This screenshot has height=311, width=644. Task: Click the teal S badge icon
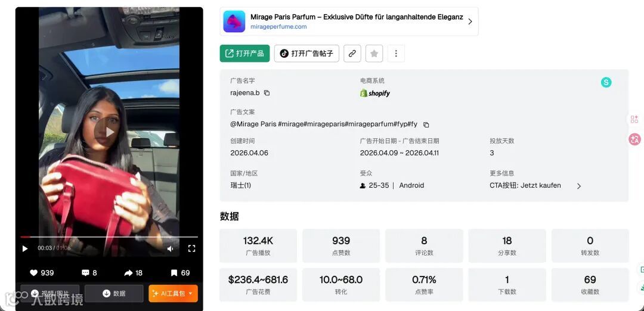(606, 82)
